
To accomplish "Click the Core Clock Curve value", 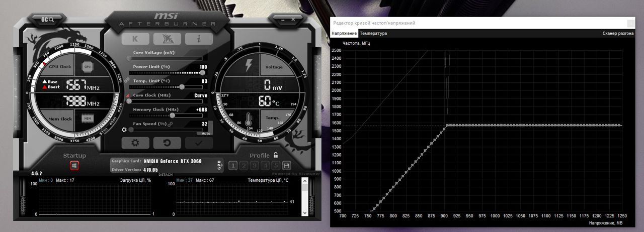I will [x=201, y=95].
